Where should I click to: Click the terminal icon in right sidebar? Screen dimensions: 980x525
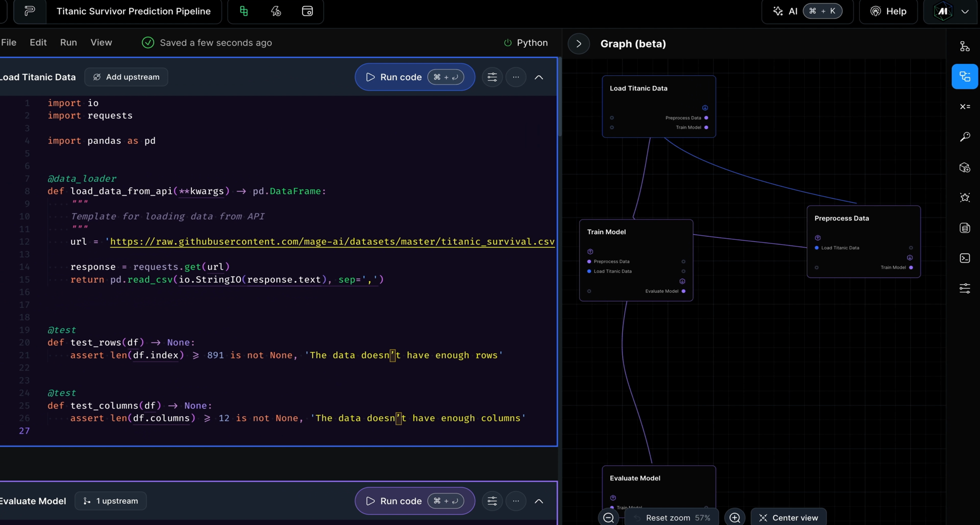(964, 258)
